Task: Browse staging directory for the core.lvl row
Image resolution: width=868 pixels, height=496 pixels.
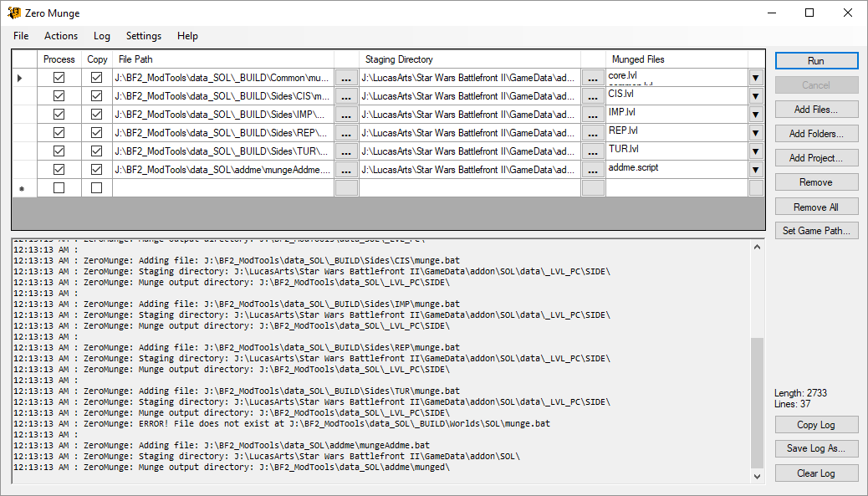Action: pos(593,78)
